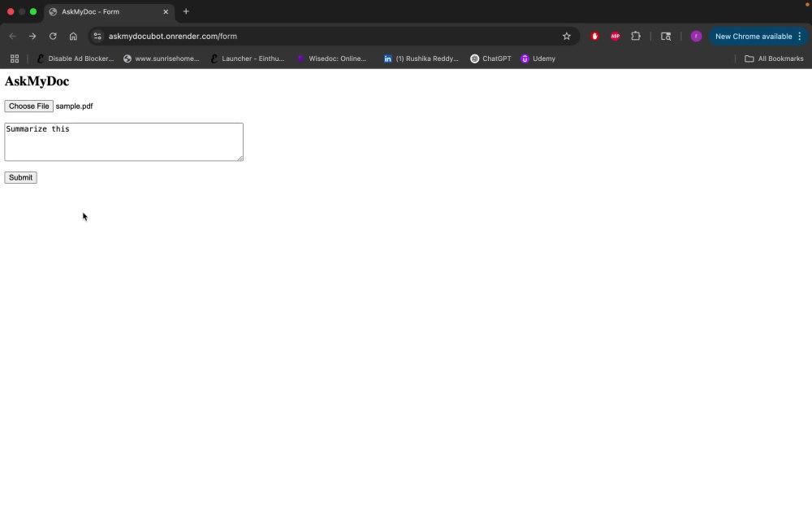Open the tab search/media control icon

click(666, 37)
